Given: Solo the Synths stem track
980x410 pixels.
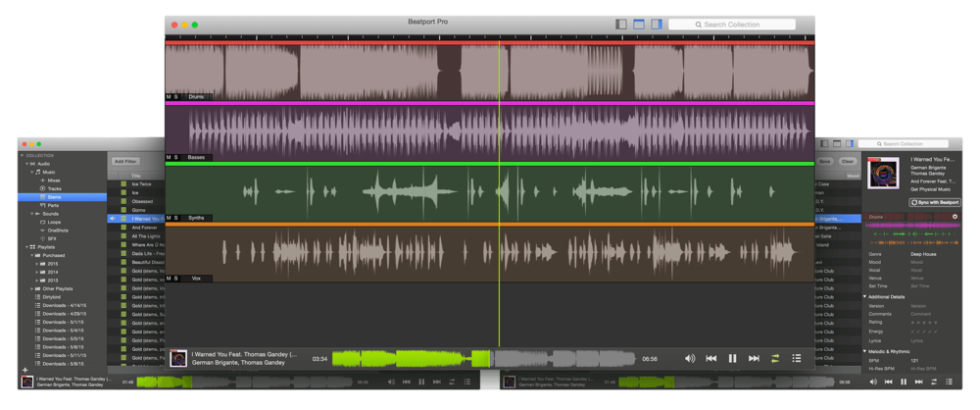Looking at the screenshot, I should coord(176,218).
